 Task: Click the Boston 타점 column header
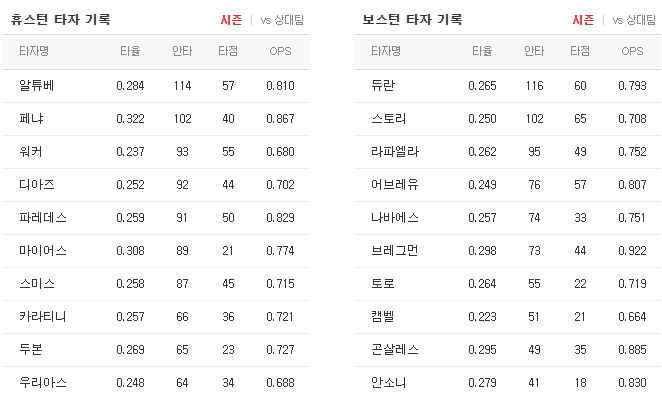pyautogui.click(x=580, y=51)
